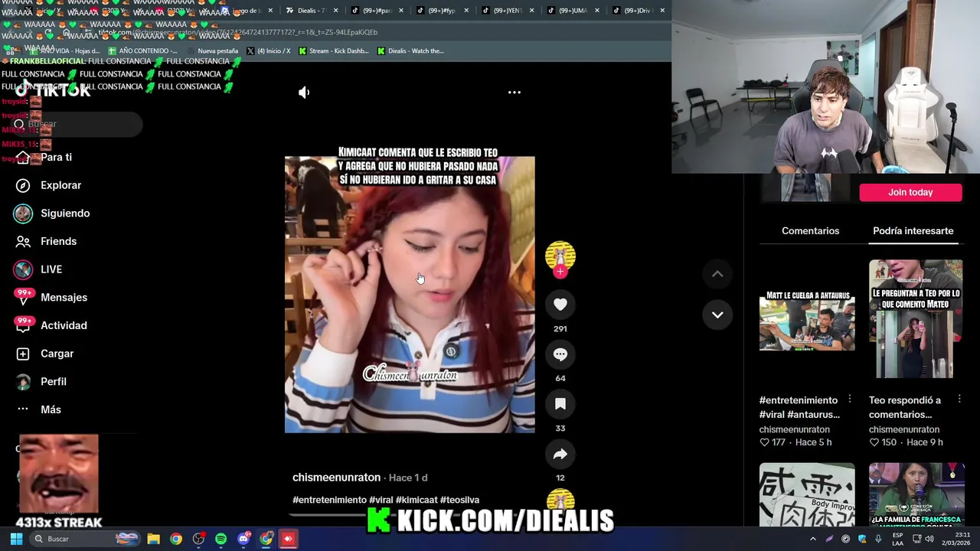The width and height of the screenshot is (980, 551).
Task: Mute the TikTok video with the speaker icon
Action: (304, 93)
